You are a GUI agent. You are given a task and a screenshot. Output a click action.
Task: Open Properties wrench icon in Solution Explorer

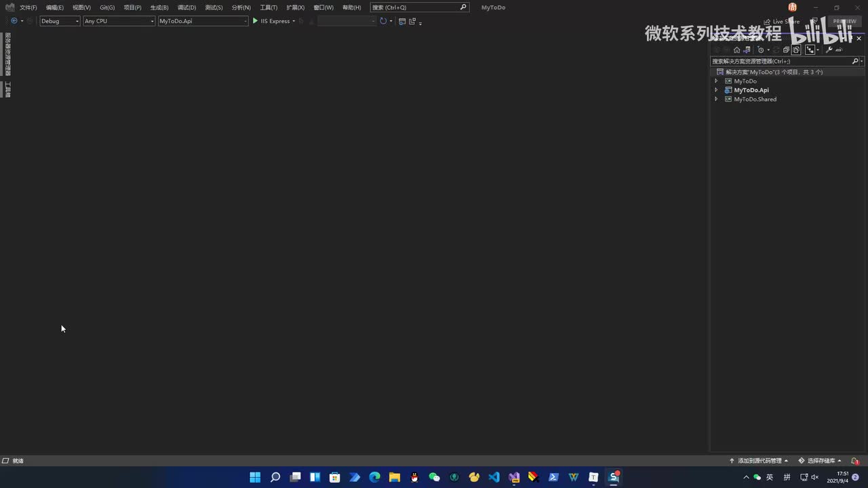click(829, 49)
